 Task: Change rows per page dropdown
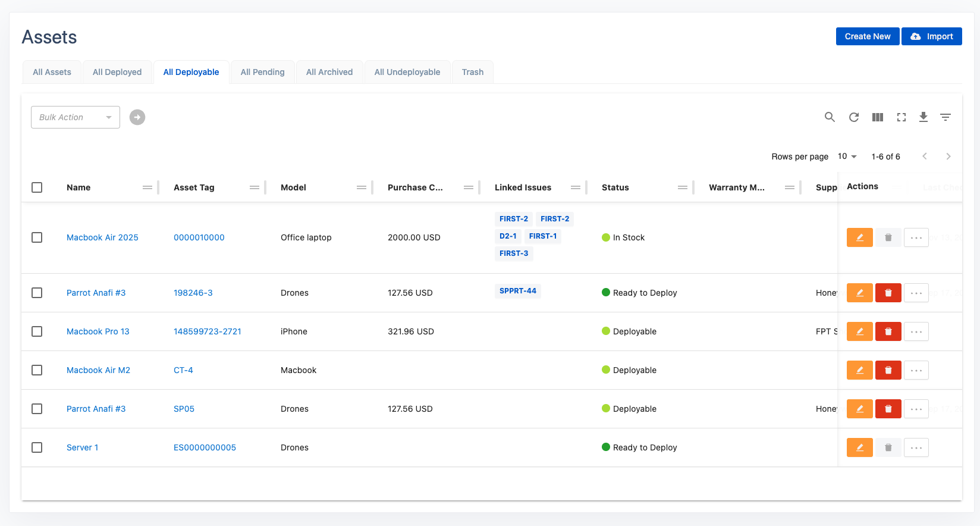847,156
